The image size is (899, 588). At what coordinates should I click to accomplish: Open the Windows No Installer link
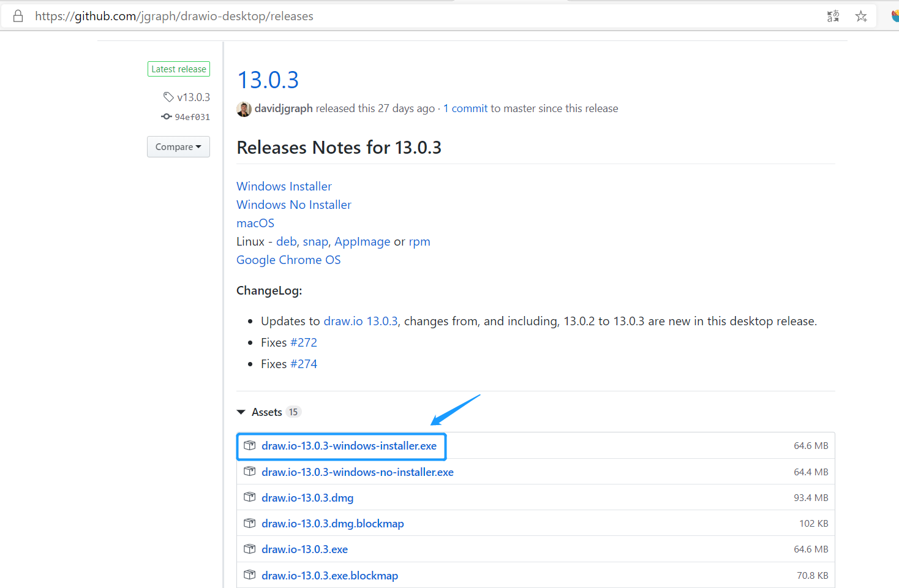294,205
